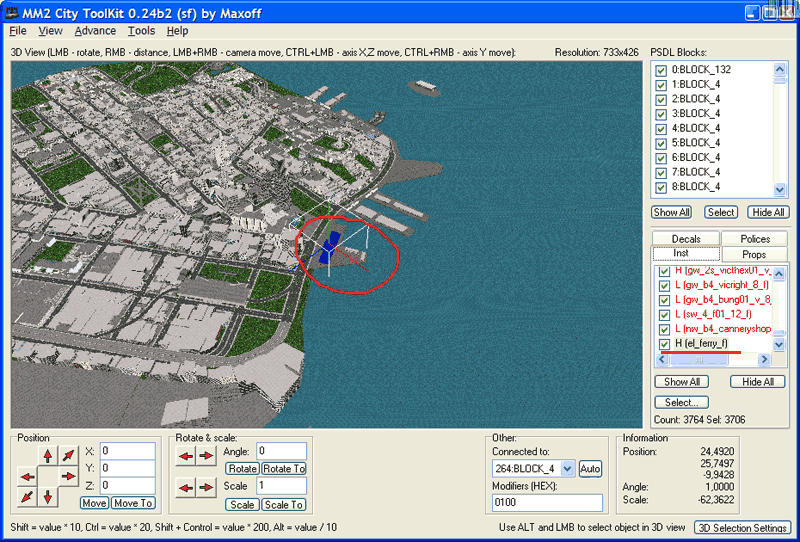Disable the L (sw_4_f01_12_f) checkbox
Image resolution: width=800 pixels, height=542 pixels.
[x=664, y=314]
